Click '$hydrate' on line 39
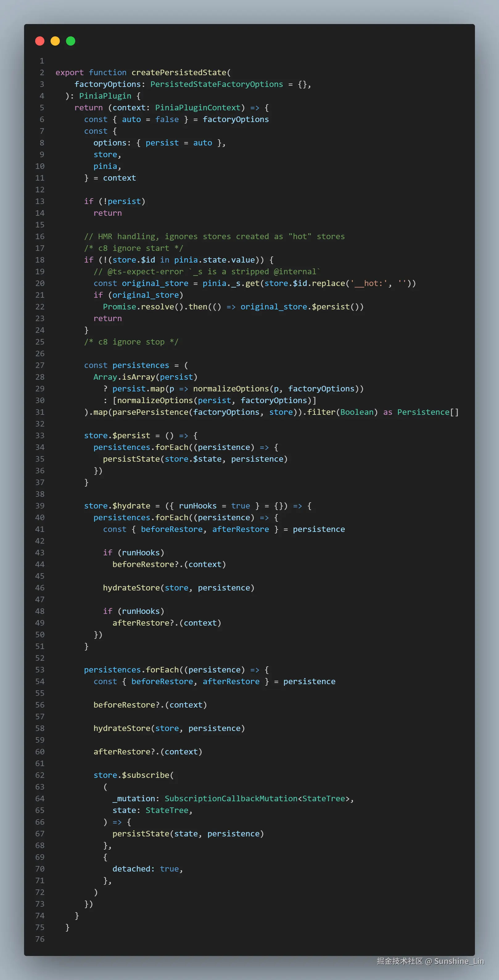 point(131,506)
